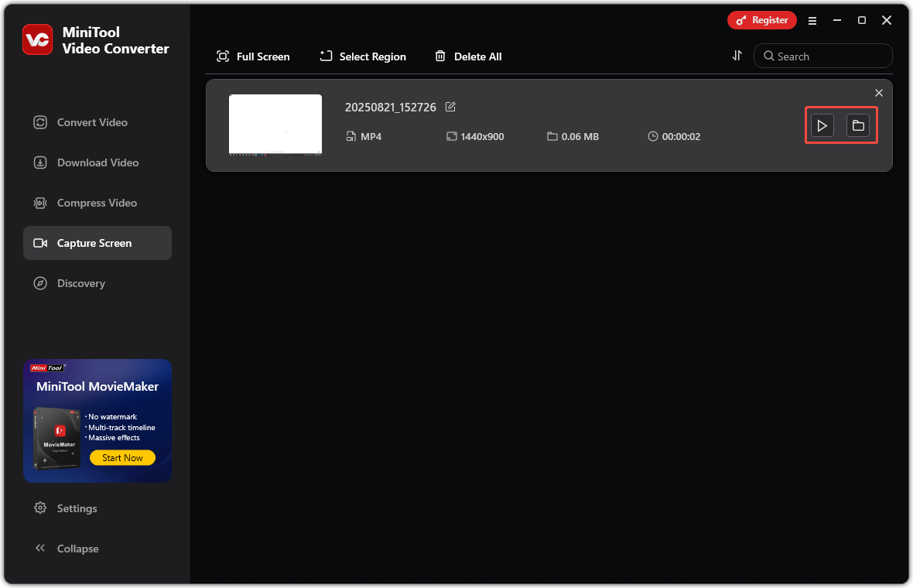Click the MiniTool Video Converter logo

[38, 39]
